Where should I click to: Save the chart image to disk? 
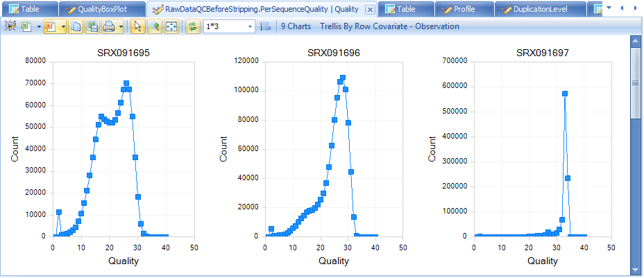92,26
